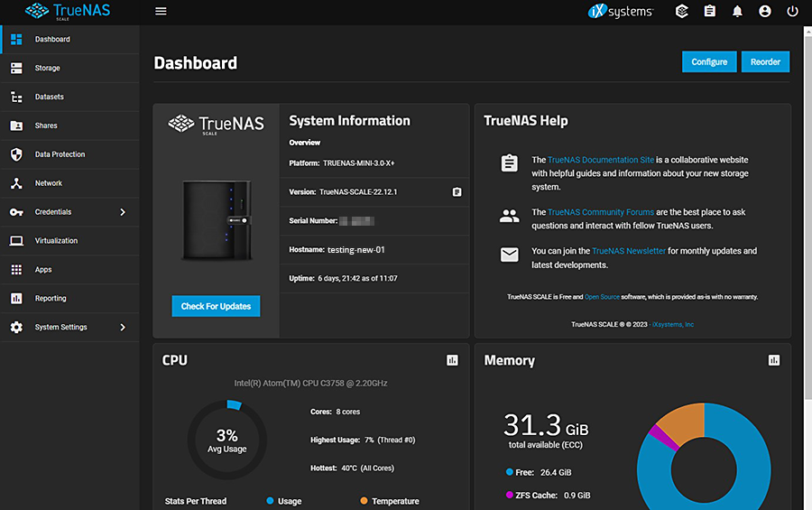Open the Apps menu item
Viewport: 812px width, 510px height.
click(x=69, y=270)
